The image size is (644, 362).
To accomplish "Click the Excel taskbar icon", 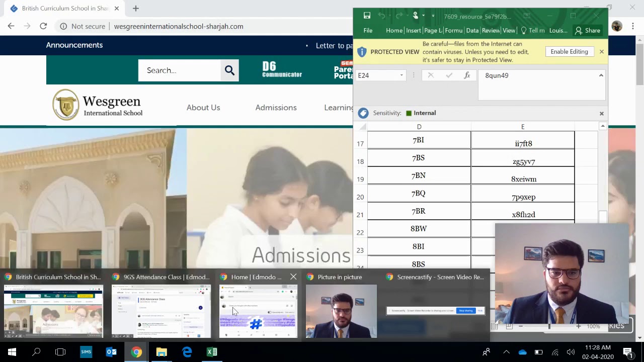I will tap(212, 352).
